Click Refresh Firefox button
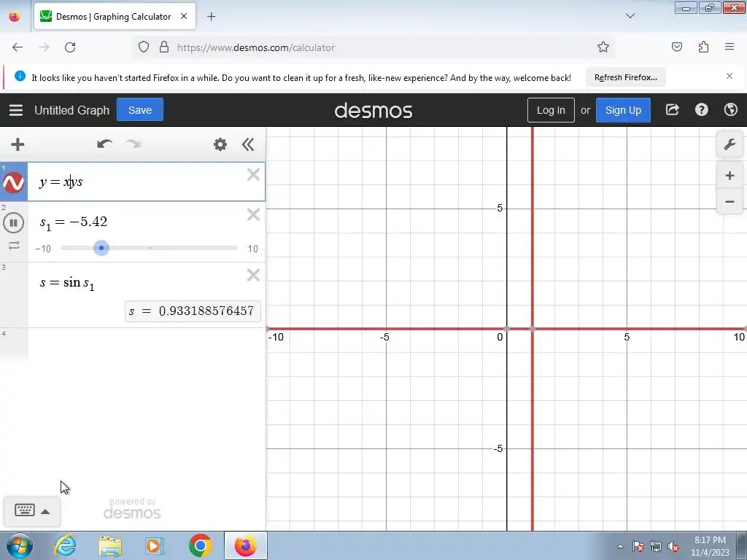Image resolution: width=747 pixels, height=560 pixels. click(x=625, y=77)
